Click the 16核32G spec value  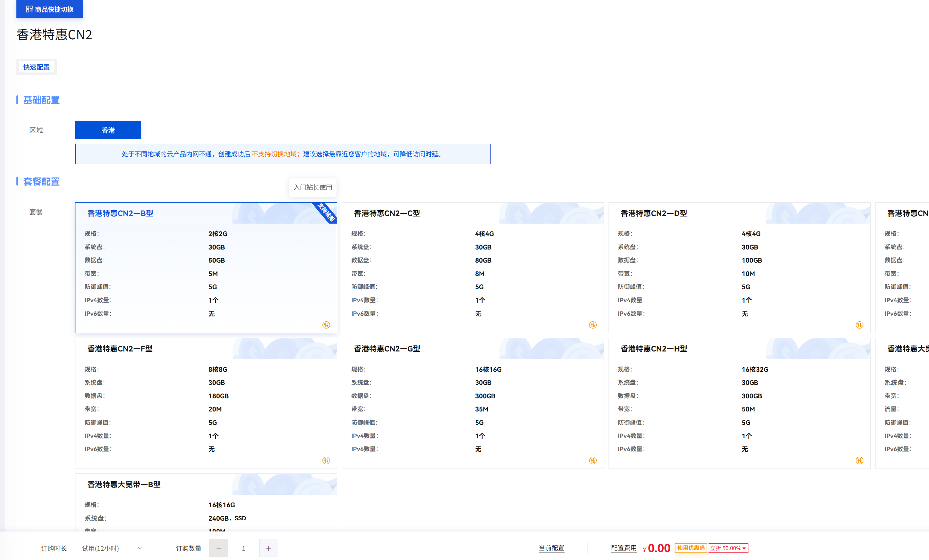click(755, 369)
